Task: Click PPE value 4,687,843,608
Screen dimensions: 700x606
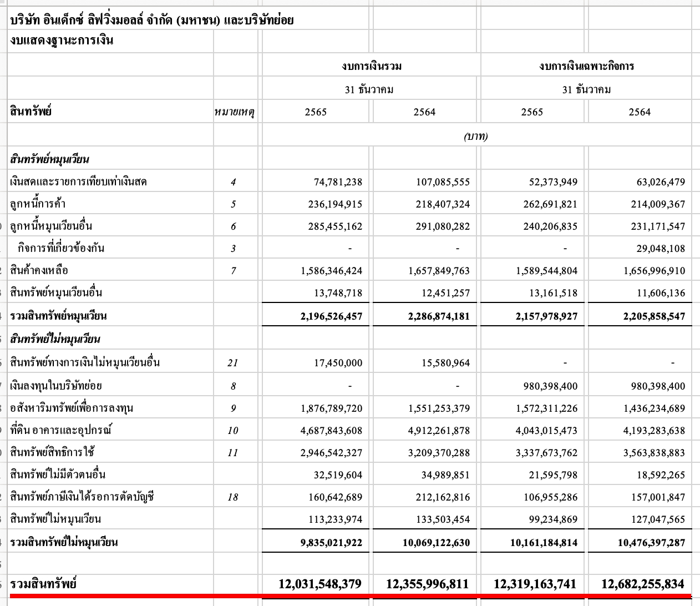Action: (x=332, y=431)
